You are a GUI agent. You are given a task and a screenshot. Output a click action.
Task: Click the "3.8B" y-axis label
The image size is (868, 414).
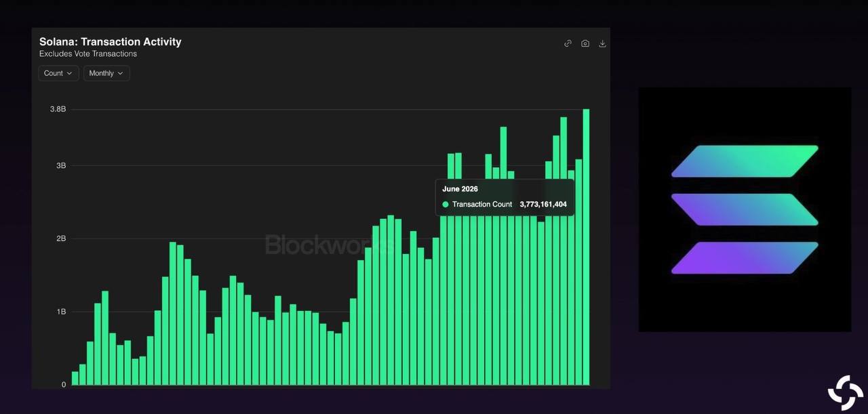(58, 109)
